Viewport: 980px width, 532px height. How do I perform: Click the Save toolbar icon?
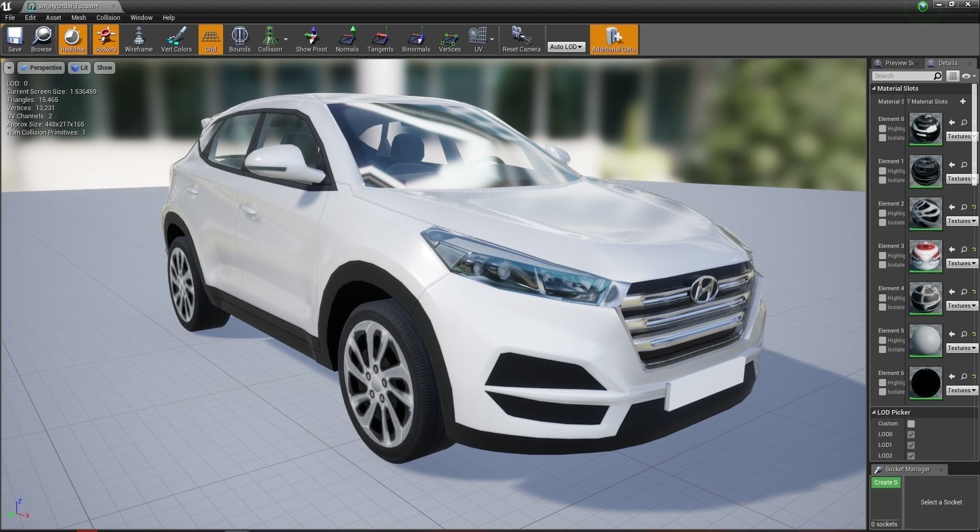coord(15,39)
